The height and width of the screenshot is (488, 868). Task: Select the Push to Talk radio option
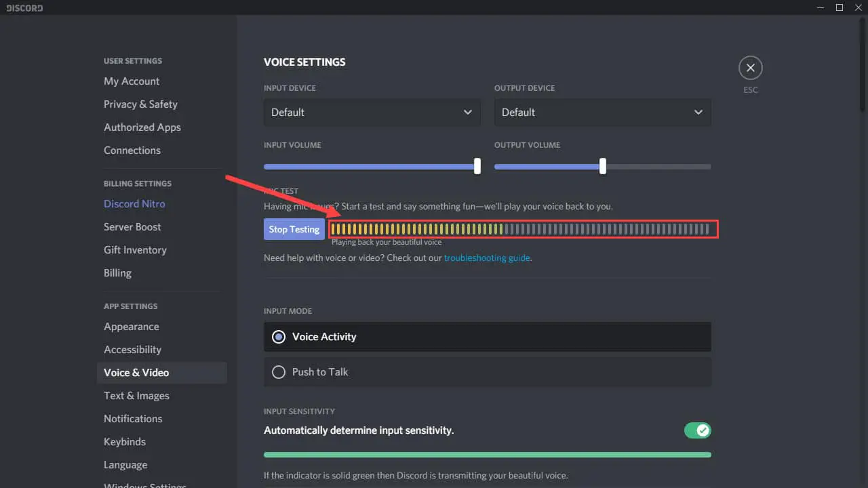pos(488,372)
